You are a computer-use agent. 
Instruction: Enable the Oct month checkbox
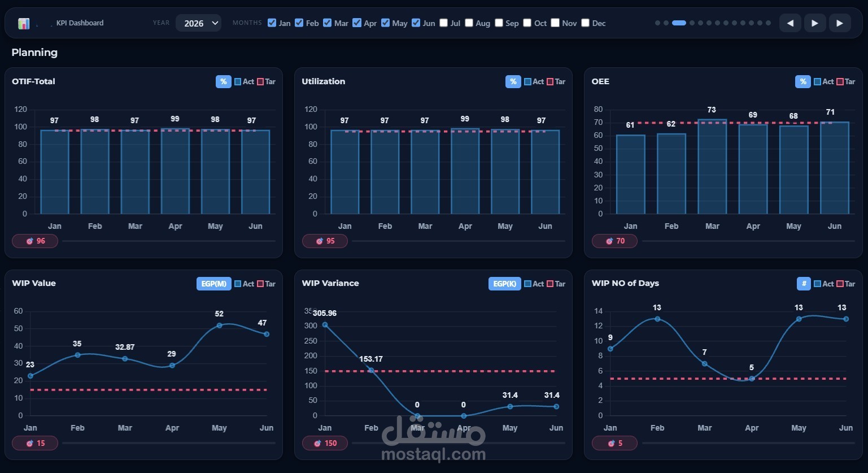tap(527, 23)
